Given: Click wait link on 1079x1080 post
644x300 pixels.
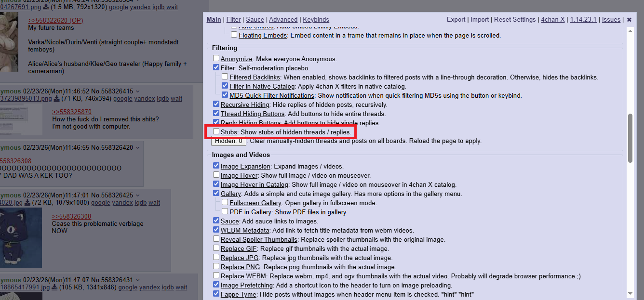Looking at the screenshot, I should (154, 203).
